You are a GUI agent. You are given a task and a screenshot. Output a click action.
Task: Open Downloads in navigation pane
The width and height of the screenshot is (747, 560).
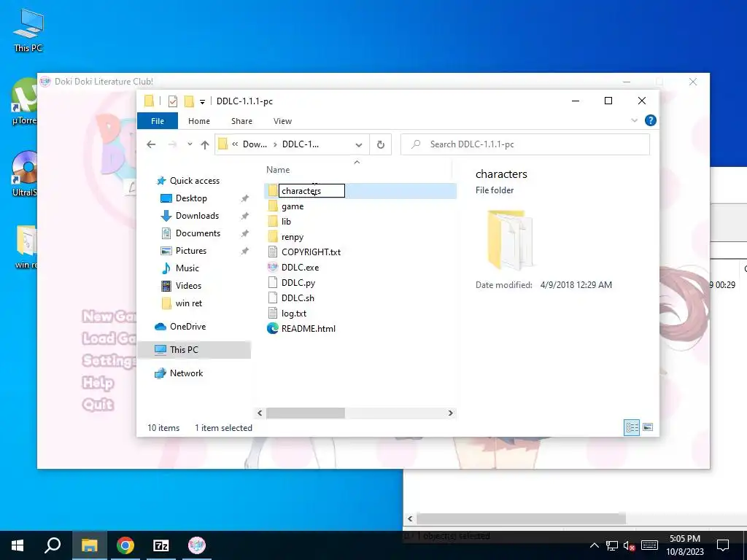[x=197, y=216]
